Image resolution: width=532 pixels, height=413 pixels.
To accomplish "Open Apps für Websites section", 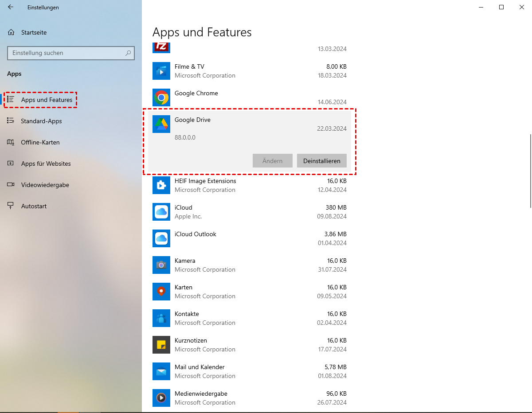I will click(46, 164).
